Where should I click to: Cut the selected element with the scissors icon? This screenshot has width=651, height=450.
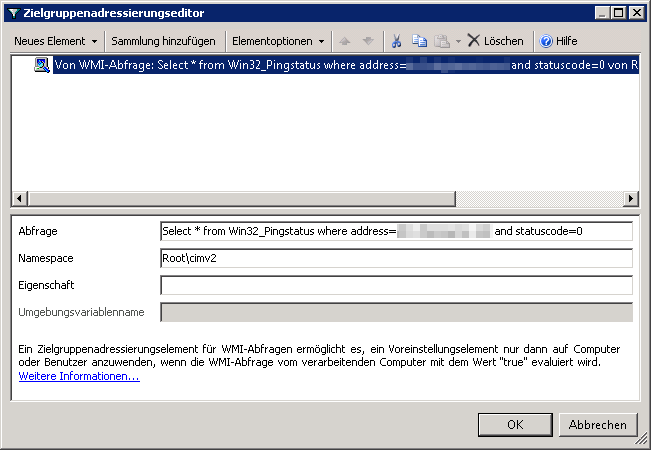click(x=397, y=41)
